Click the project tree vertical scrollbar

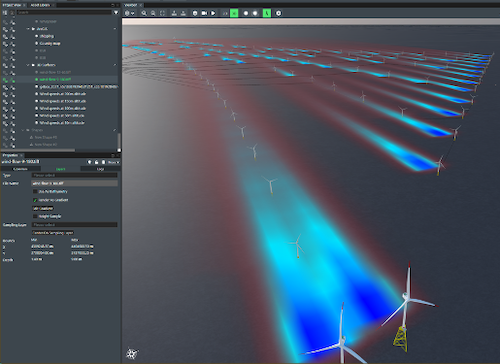point(119,142)
